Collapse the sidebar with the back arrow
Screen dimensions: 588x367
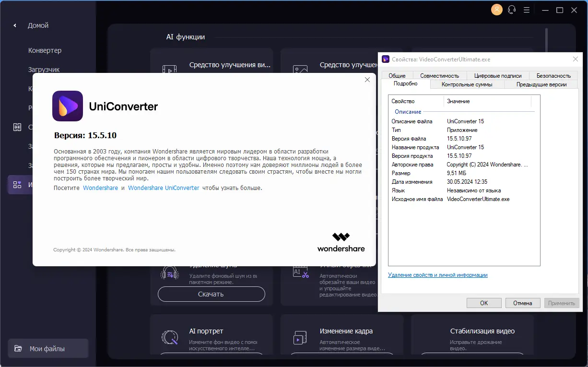[x=14, y=25]
